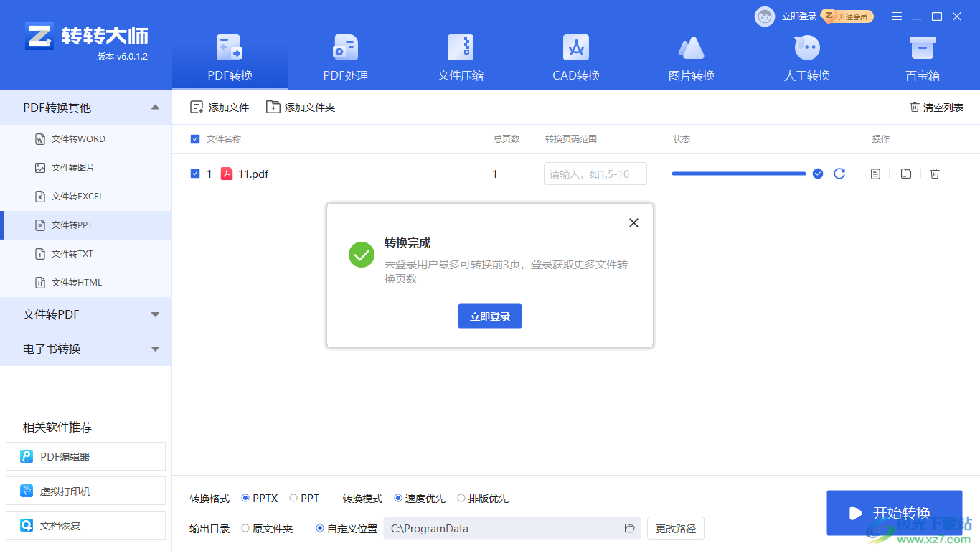The width and height of the screenshot is (980, 551).
Task: Click the 状态 column header
Action: (682, 139)
